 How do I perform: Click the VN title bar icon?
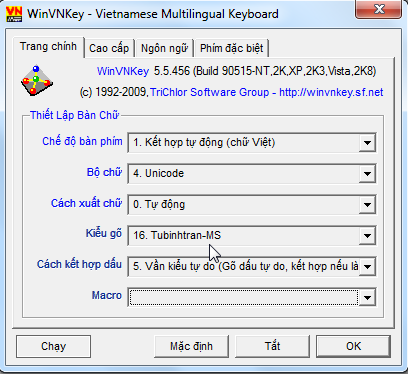tap(14, 14)
